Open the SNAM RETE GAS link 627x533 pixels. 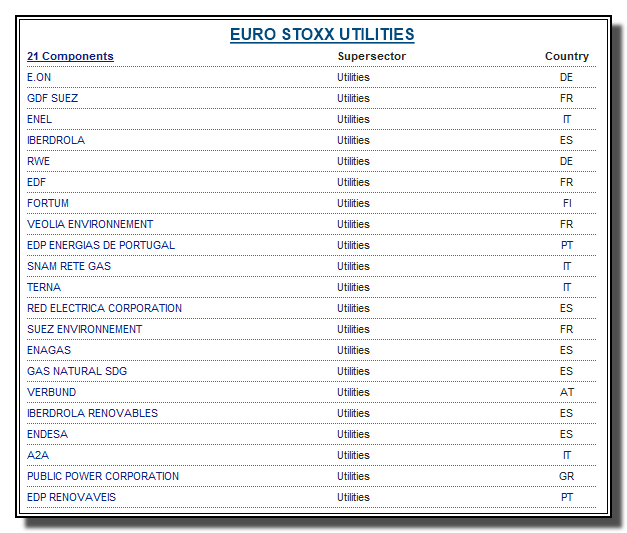(x=69, y=266)
